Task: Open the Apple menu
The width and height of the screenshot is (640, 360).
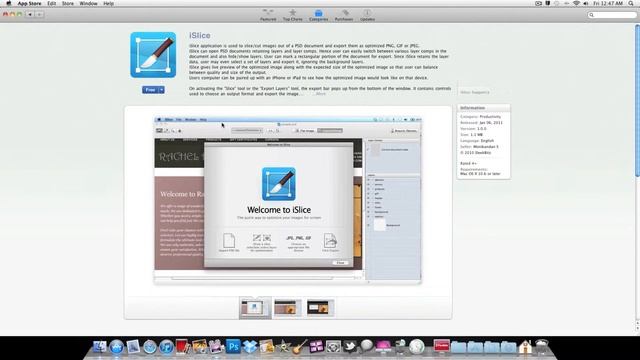Action: click(9, 3)
